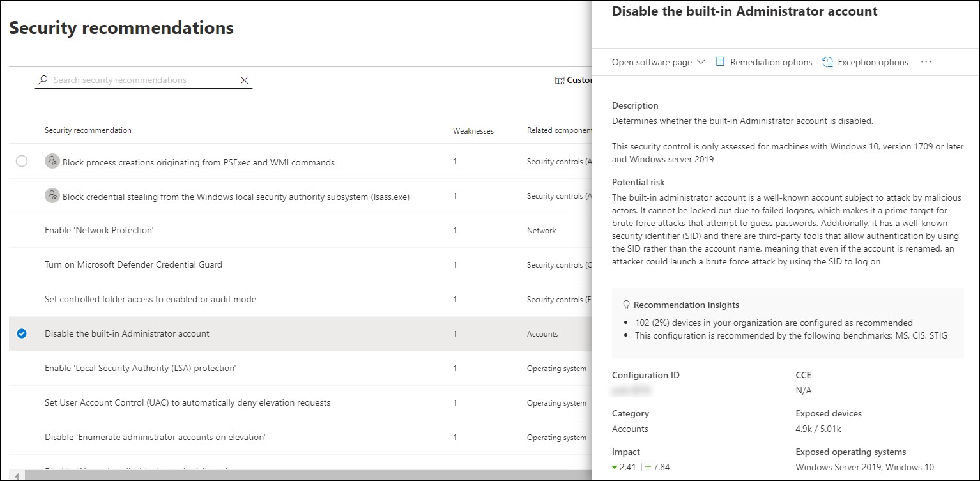980x481 pixels.
Task: Click the Category value Accounts in panel
Action: coord(630,429)
